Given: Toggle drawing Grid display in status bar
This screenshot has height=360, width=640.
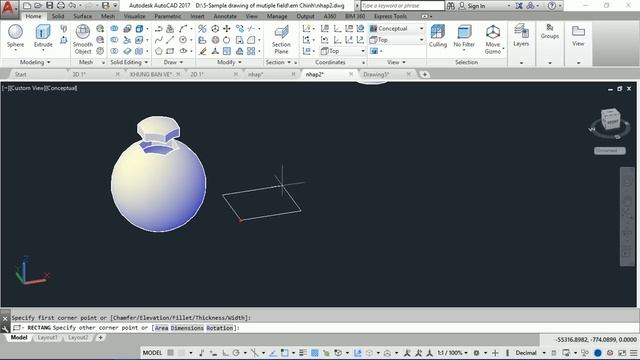Looking at the screenshot, I should tap(171, 353).
